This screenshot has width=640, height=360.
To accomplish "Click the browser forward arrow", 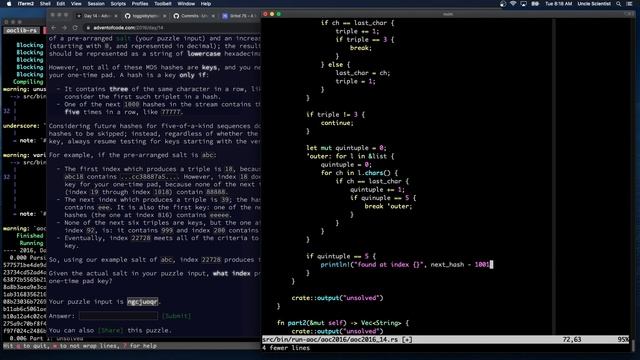I will coord(64,28).
